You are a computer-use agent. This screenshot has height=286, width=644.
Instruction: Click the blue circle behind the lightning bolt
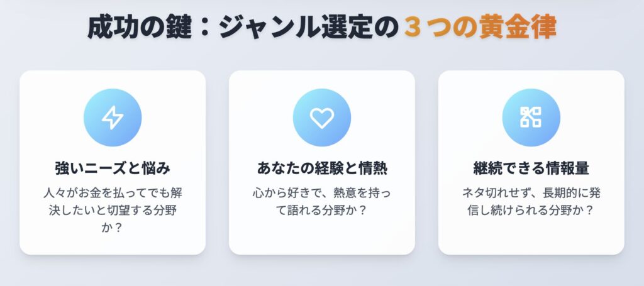pos(113,118)
